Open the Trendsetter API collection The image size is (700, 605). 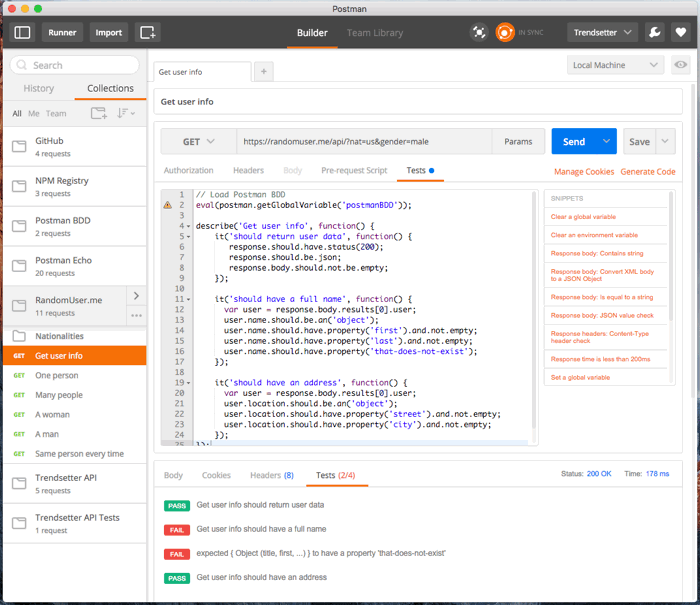click(75, 484)
